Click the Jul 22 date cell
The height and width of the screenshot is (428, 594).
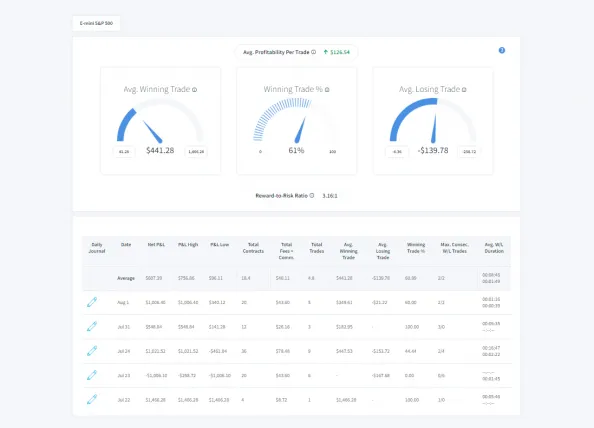pyautogui.click(x=123, y=400)
